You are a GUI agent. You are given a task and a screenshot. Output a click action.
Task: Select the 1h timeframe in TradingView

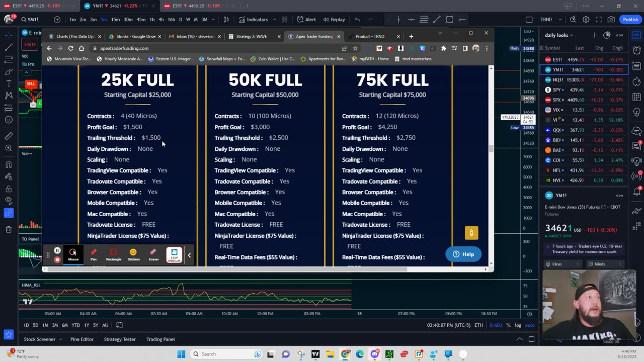click(x=151, y=20)
